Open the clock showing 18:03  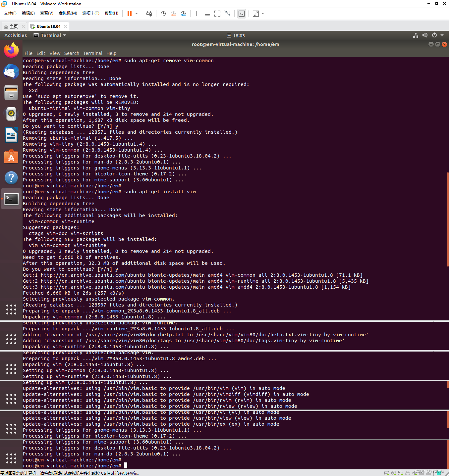coord(236,36)
